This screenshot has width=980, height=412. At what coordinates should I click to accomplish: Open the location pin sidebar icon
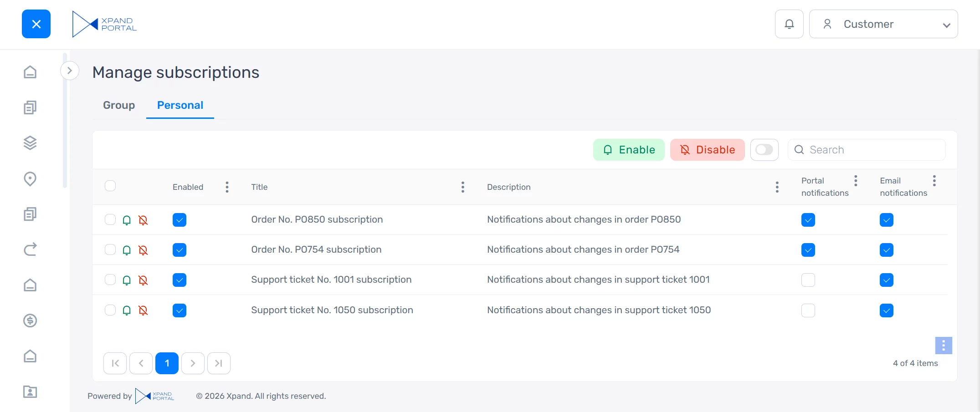pyautogui.click(x=30, y=179)
